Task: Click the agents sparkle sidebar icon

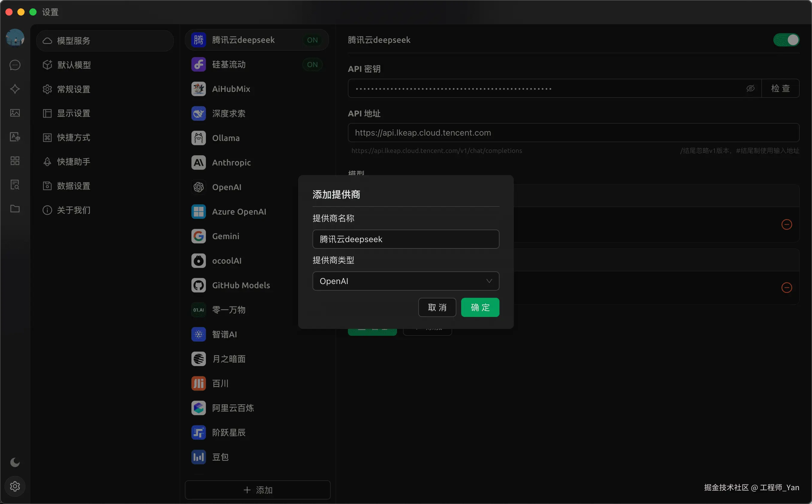Action: (15, 89)
